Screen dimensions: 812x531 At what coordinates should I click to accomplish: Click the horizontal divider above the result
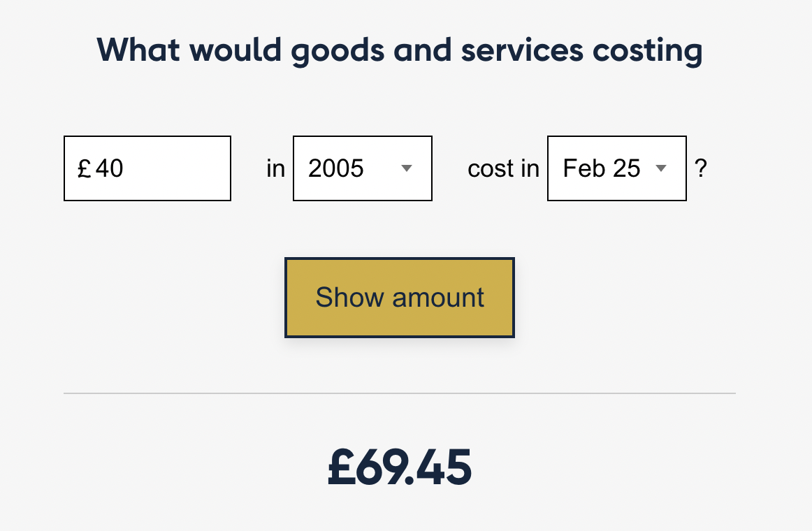[x=400, y=393]
